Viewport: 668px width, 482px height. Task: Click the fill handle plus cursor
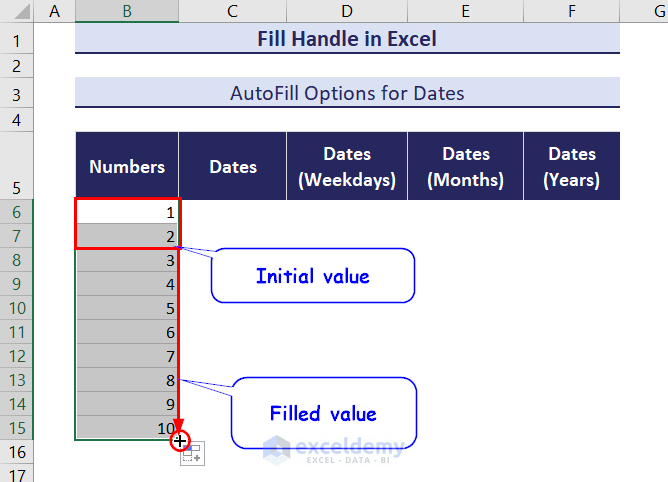coord(179,440)
